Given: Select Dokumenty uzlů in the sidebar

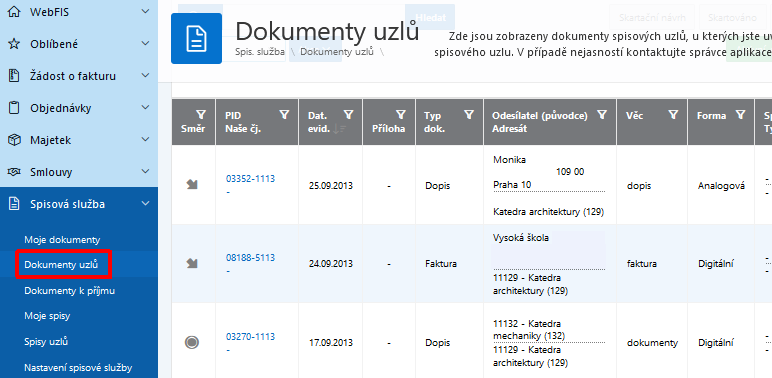Looking at the screenshot, I should pyautogui.click(x=61, y=265).
